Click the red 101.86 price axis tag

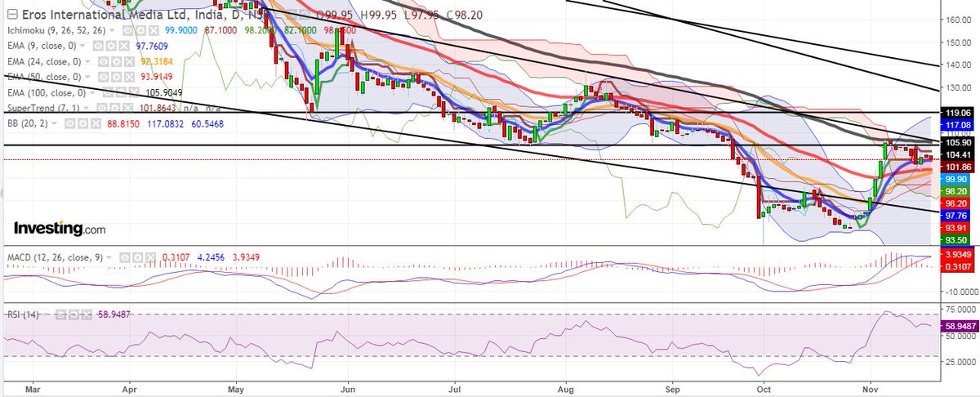click(957, 166)
